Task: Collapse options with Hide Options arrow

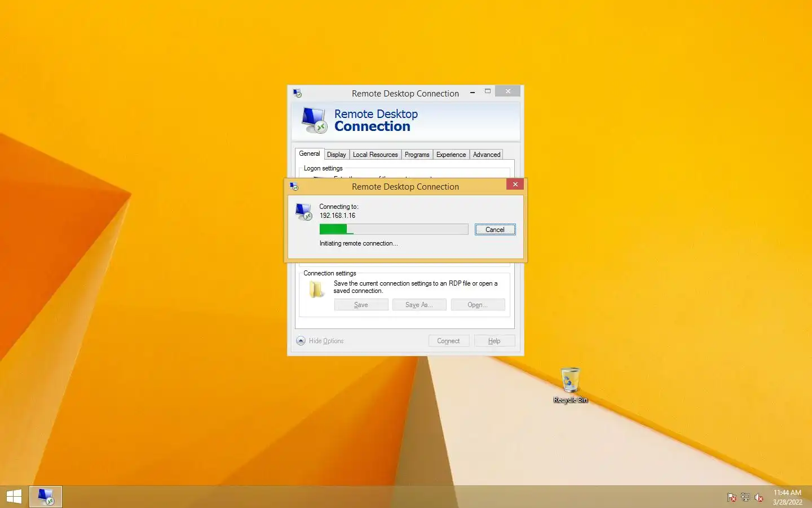Action: tap(301, 341)
